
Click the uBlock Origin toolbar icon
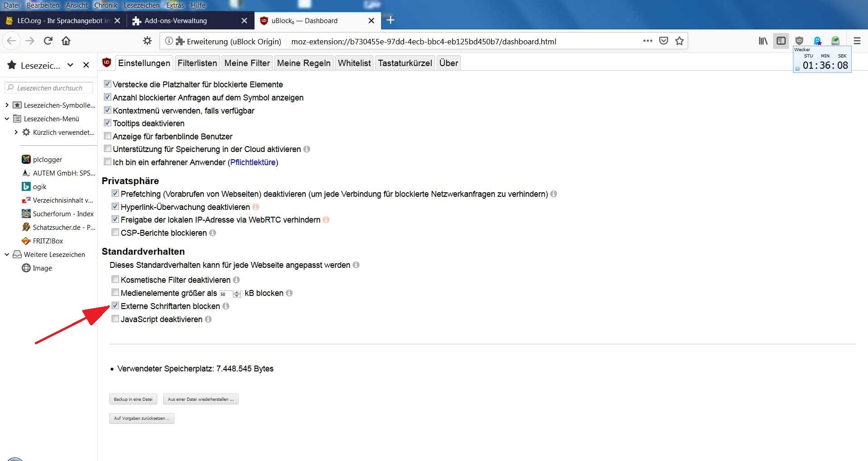(x=799, y=41)
